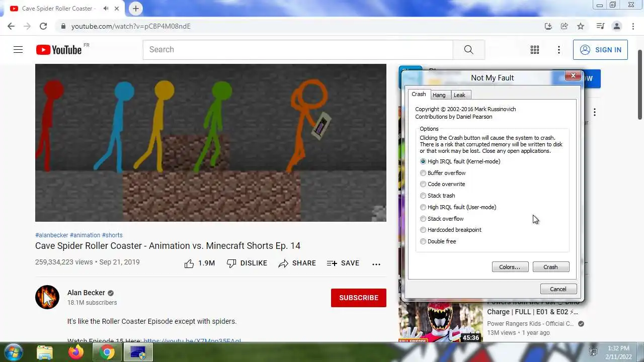Screen dimensions: 644x362
Task: Click the DISLIKE thumbs-down button
Action: (x=247, y=263)
